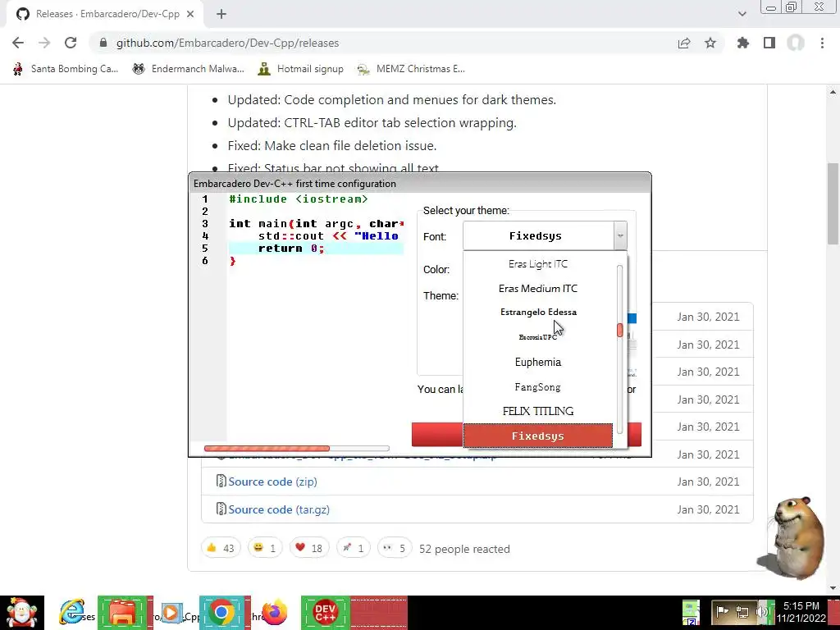Image resolution: width=840 pixels, height=630 pixels.
Task: Close the Releases Embarcadero/Dev-Cpp tab
Action: (190, 14)
